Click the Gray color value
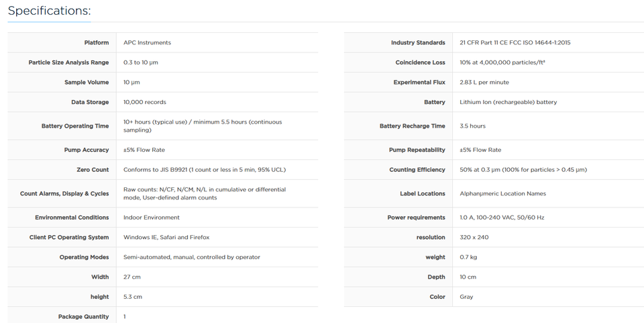The image size is (644, 323). coord(466,297)
